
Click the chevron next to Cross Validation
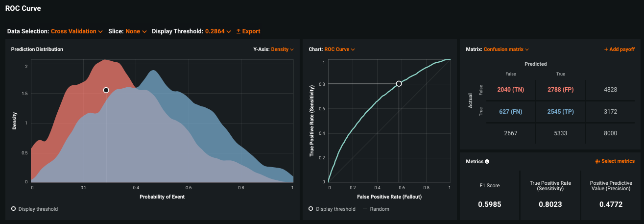point(100,31)
